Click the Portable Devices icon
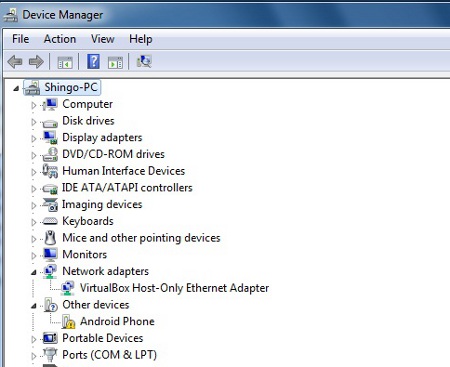 point(50,338)
